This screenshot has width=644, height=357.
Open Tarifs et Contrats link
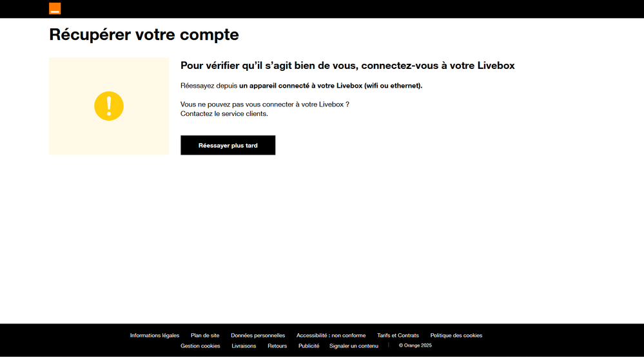coord(398,335)
